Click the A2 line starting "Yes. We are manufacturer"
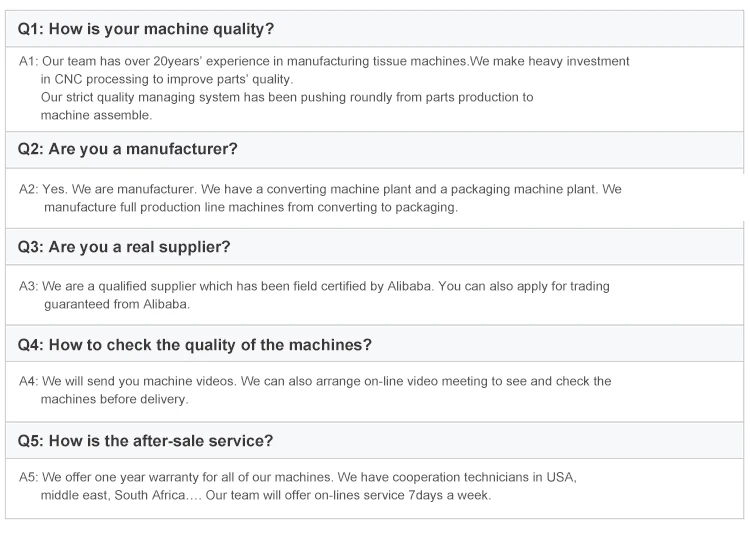750x533 pixels. [x=320, y=189]
